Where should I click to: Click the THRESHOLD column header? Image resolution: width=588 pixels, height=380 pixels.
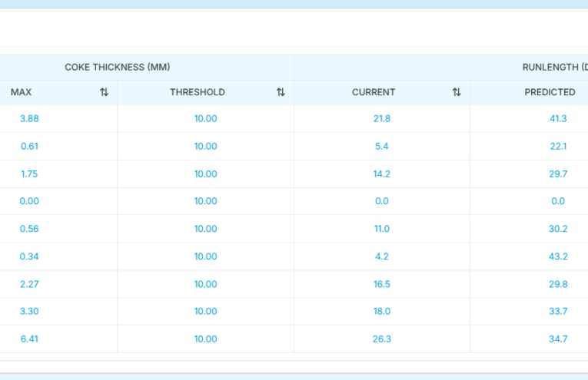pyautogui.click(x=198, y=92)
